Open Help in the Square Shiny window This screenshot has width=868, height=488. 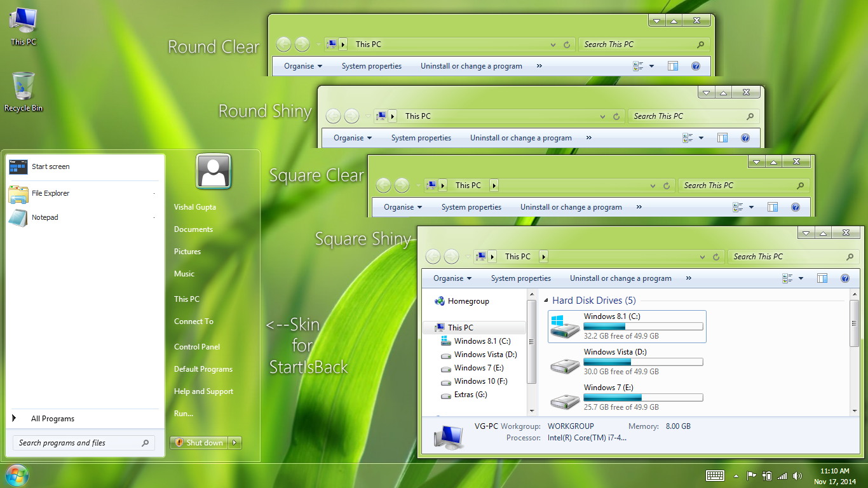(x=845, y=278)
